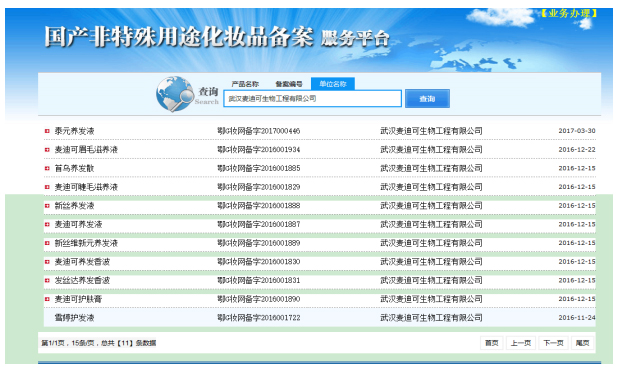Select record number 鄂G妆网备字2016001890

point(259,299)
